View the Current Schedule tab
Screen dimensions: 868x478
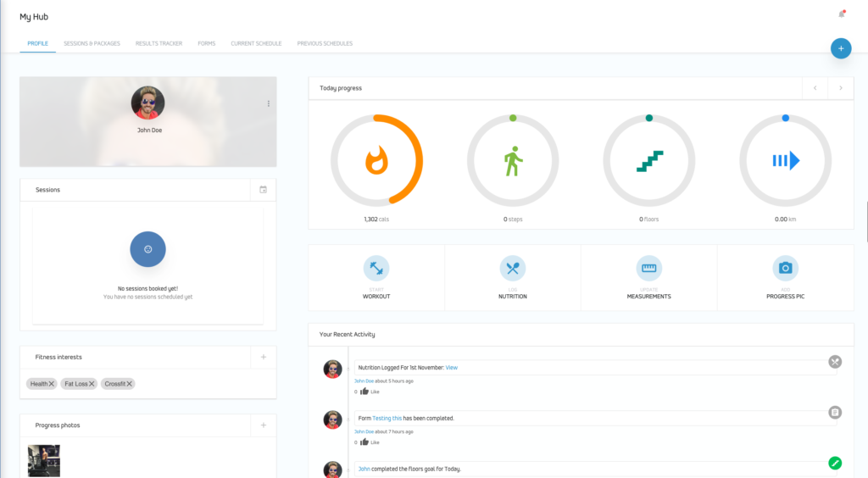(256, 43)
